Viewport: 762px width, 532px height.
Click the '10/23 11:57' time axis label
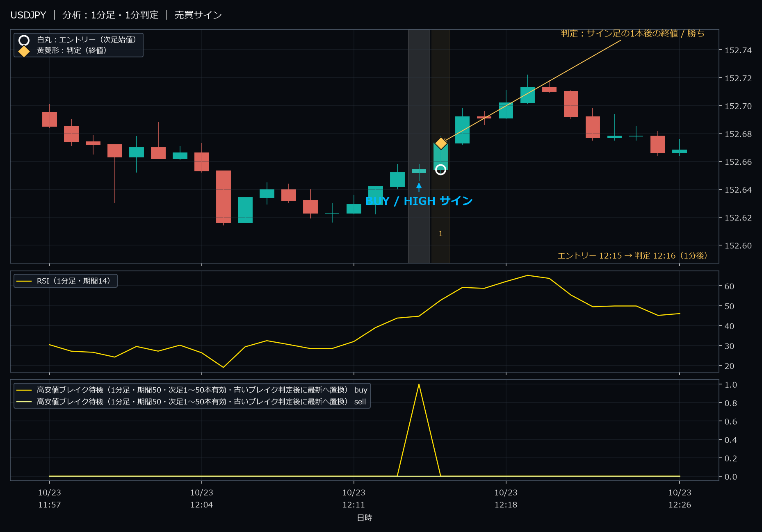(x=50, y=498)
